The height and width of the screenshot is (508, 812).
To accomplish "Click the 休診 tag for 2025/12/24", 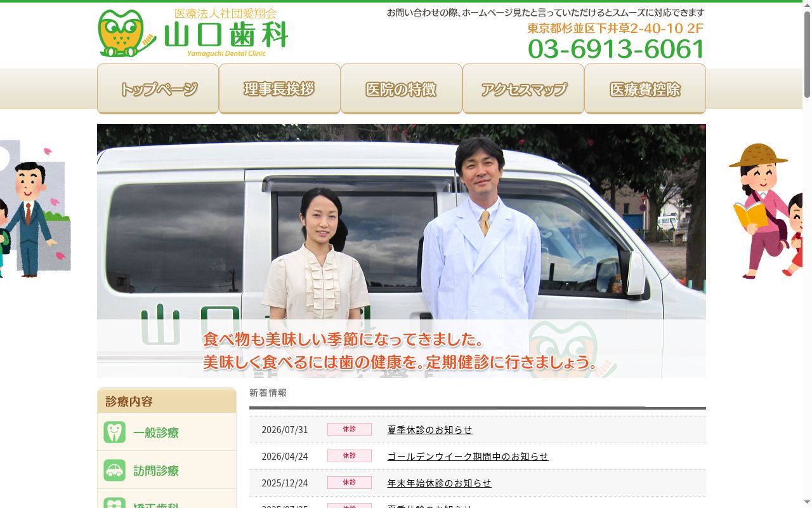I will click(x=350, y=483).
